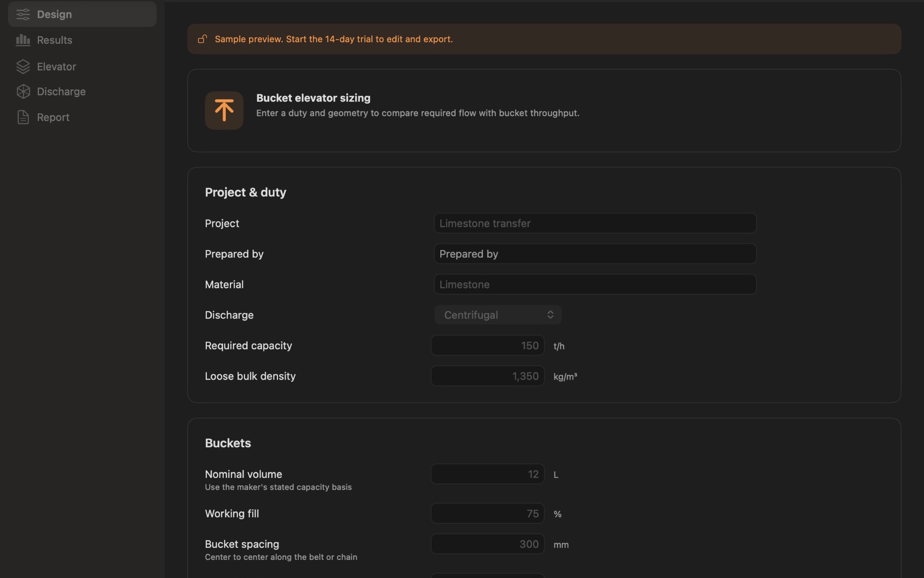Click the orange bucket elevator arrow icon
The image size is (924, 578).
[224, 111]
